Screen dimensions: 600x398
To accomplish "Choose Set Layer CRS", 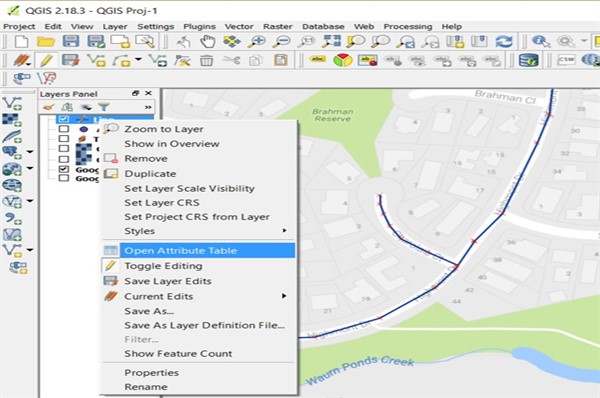I will [x=198, y=202].
